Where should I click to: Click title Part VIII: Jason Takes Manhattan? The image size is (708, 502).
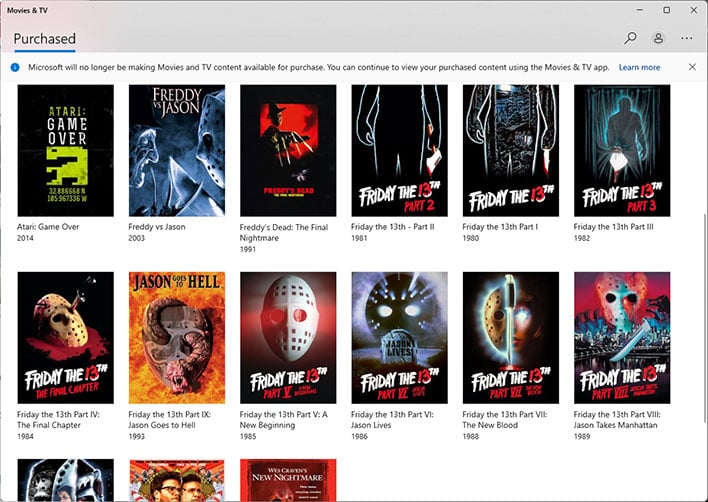(x=617, y=419)
